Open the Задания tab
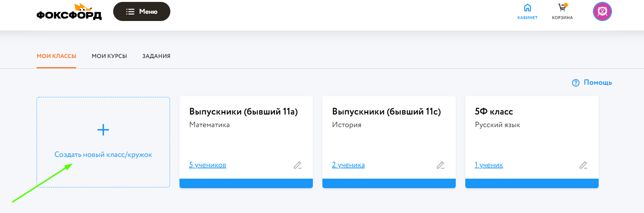This screenshot has height=213, width=644. [156, 56]
